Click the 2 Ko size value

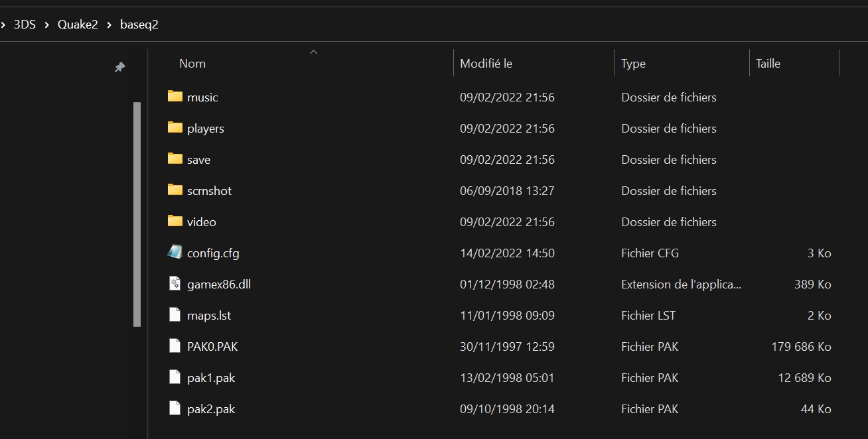(820, 316)
